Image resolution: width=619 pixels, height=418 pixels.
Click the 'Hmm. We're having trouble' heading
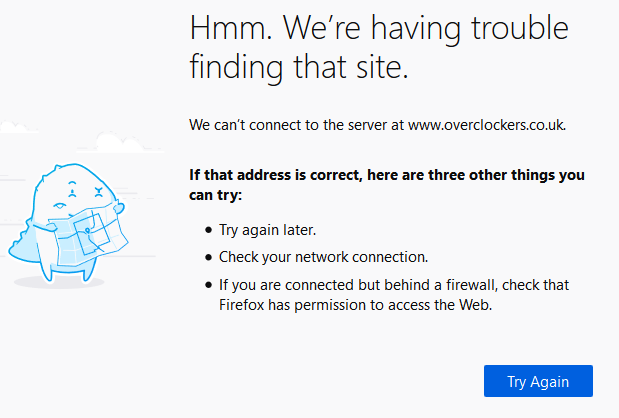click(x=380, y=30)
